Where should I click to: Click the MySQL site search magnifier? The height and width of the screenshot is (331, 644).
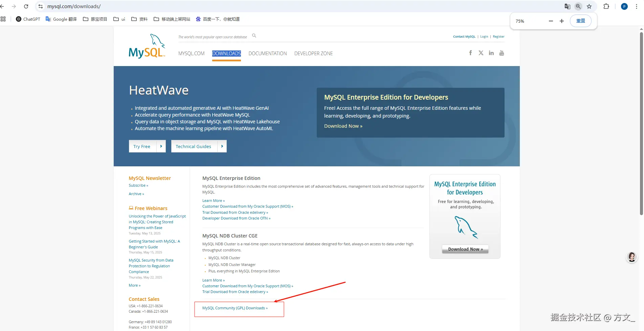click(x=254, y=36)
